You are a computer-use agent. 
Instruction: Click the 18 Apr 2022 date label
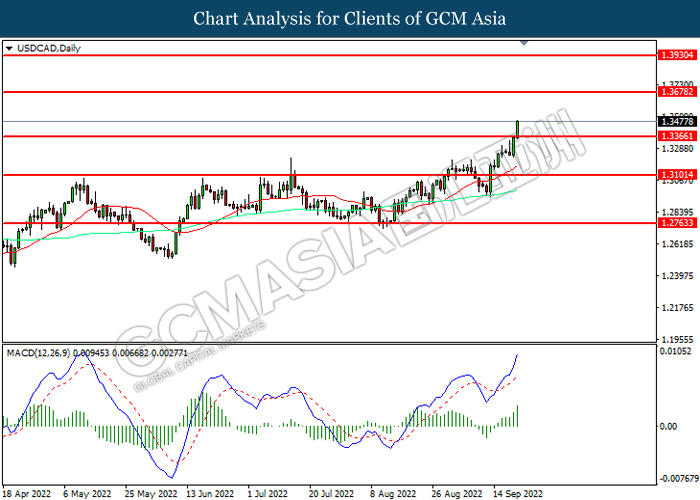pyautogui.click(x=27, y=494)
